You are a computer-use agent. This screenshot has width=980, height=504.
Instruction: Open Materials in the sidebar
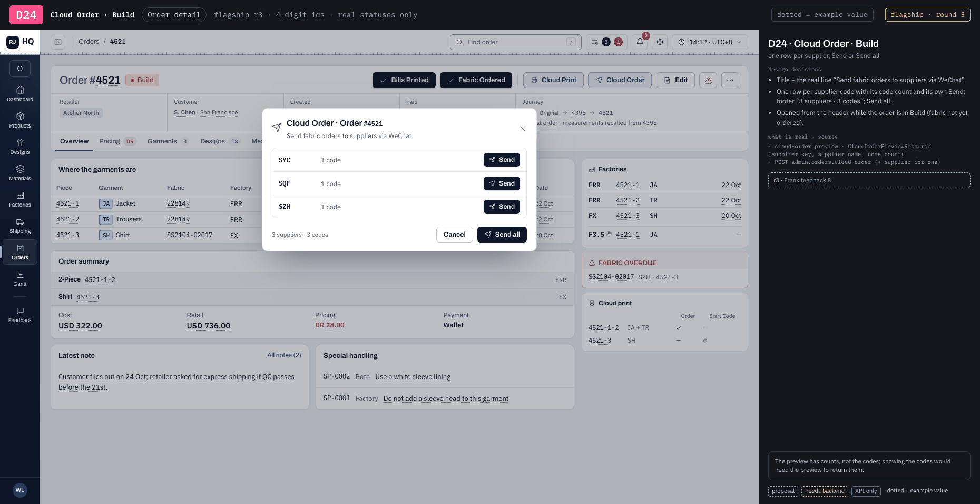(x=20, y=173)
